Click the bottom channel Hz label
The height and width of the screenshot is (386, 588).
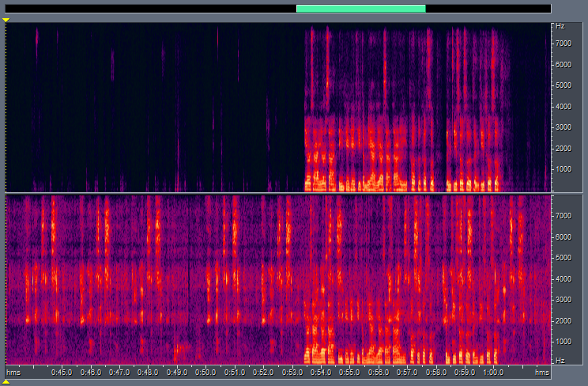pyautogui.click(x=560, y=361)
